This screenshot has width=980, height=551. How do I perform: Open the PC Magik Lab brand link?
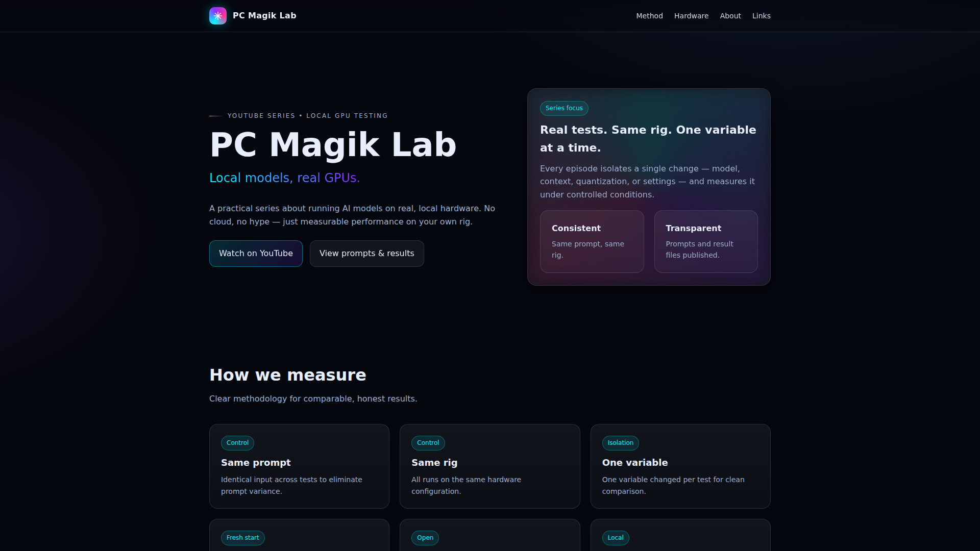point(253,16)
